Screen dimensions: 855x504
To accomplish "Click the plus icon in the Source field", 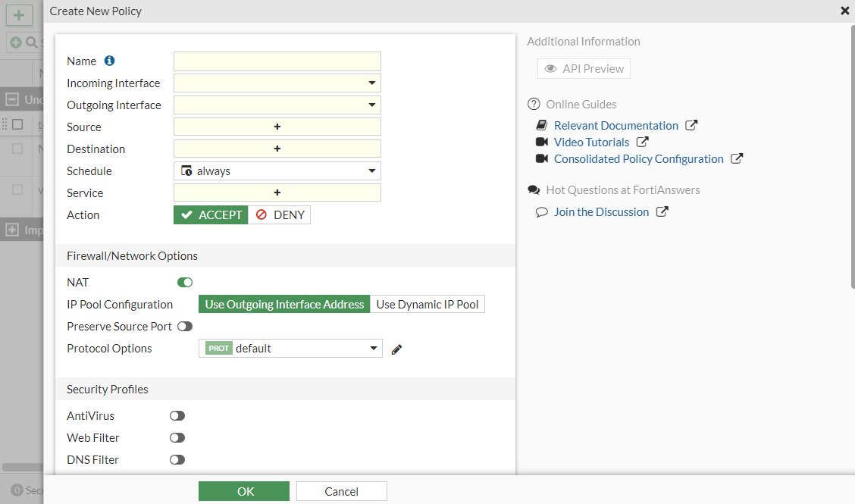I will click(x=277, y=127).
